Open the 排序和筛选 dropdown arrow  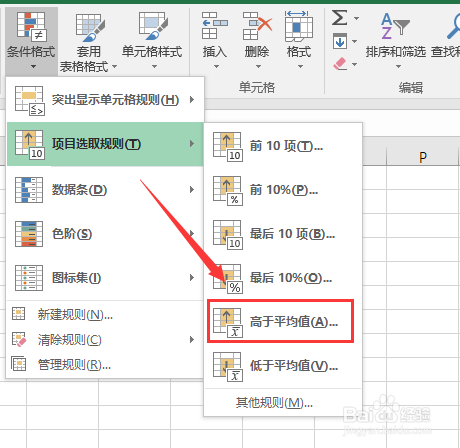coord(398,67)
